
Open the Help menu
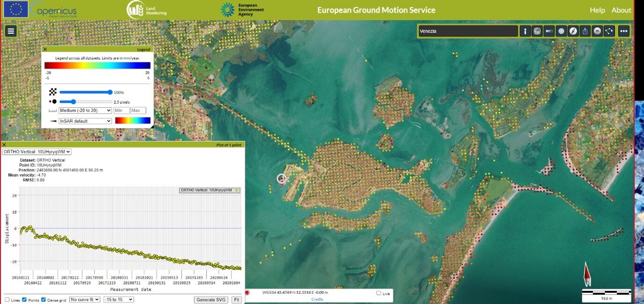tap(597, 10)
